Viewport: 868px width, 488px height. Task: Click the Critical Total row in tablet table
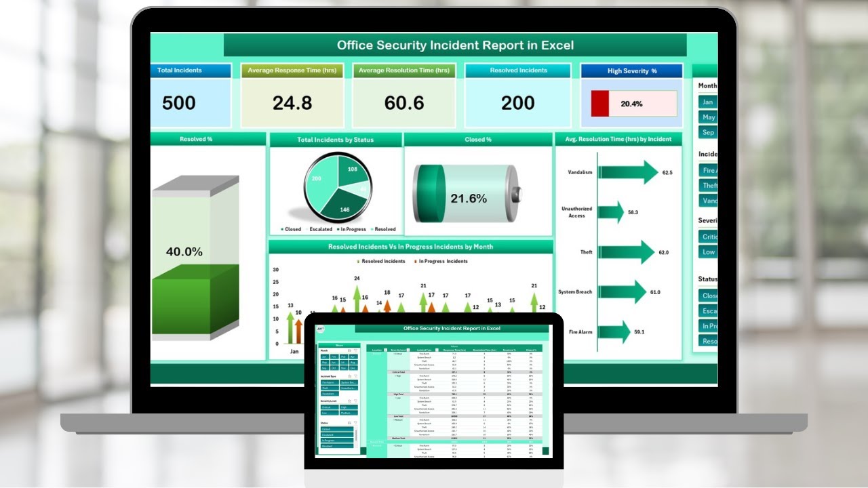pyautogui.click(x=465, y=372)
